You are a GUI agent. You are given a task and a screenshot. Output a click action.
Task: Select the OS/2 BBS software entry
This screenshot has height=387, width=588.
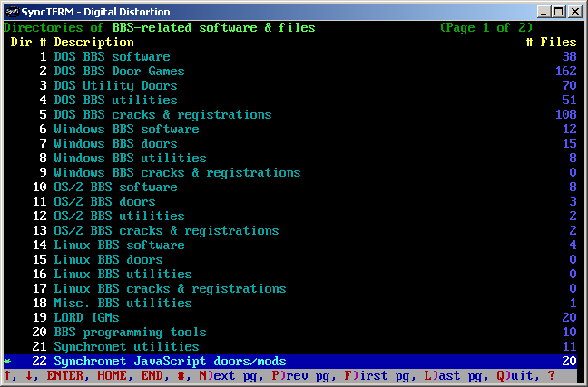click(x=115, y=188)
